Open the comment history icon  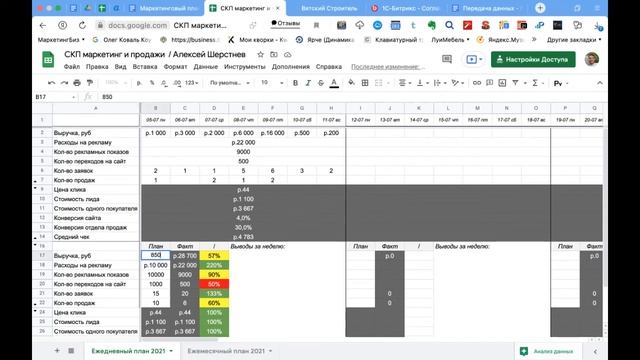pos(447,59)
